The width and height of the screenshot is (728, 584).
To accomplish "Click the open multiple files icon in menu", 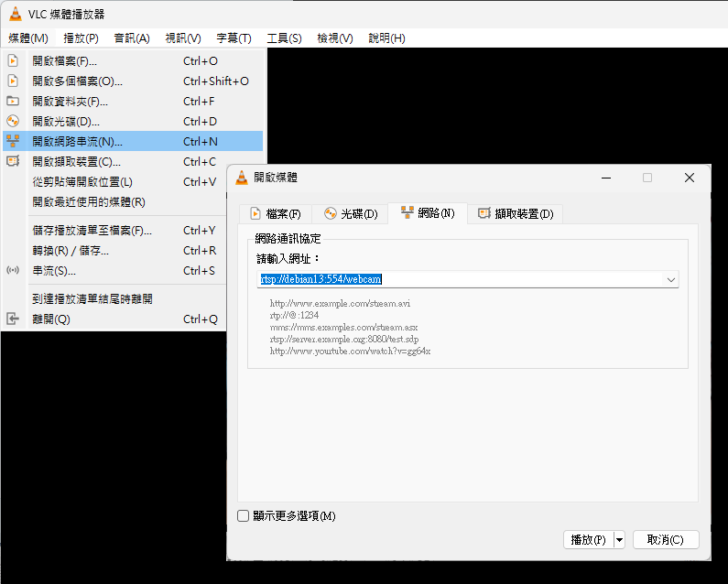I will tap(13, 81).
